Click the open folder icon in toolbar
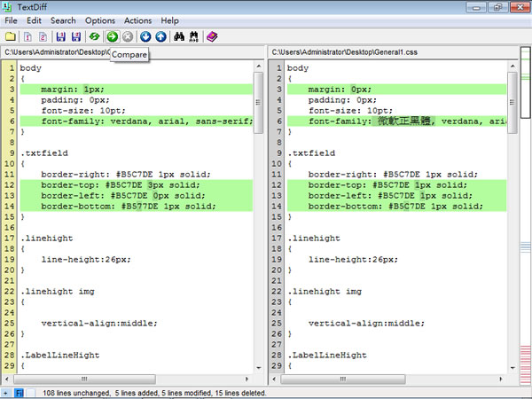The image size is (532, 399). pyautogui.click(x=10, y=36)
